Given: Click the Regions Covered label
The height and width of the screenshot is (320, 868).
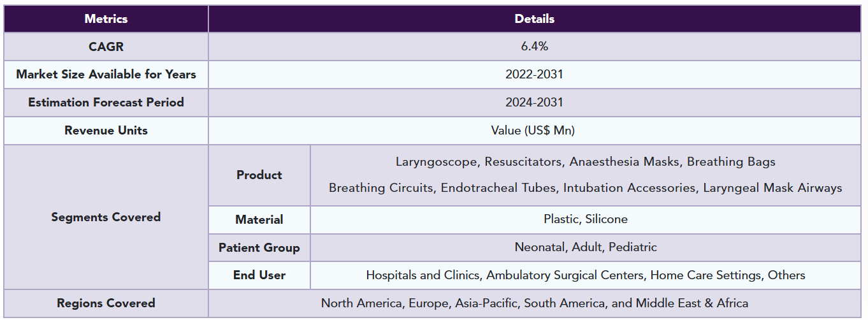Looking at the screenshot, I should coord(106,303).
